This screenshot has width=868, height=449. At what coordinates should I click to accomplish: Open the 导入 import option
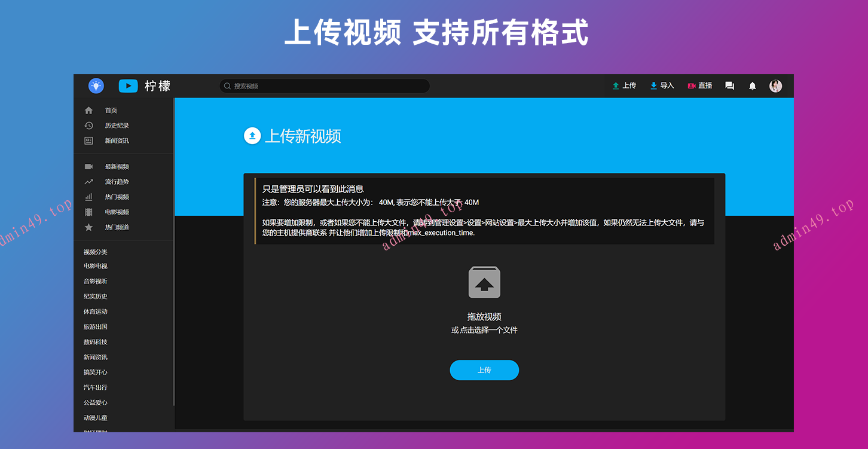661,85
